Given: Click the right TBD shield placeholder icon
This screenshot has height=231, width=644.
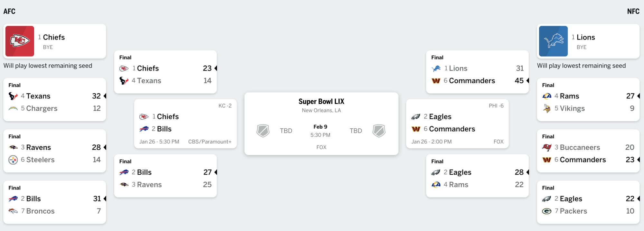Looking at the screenshot, I should pos(379,131).
